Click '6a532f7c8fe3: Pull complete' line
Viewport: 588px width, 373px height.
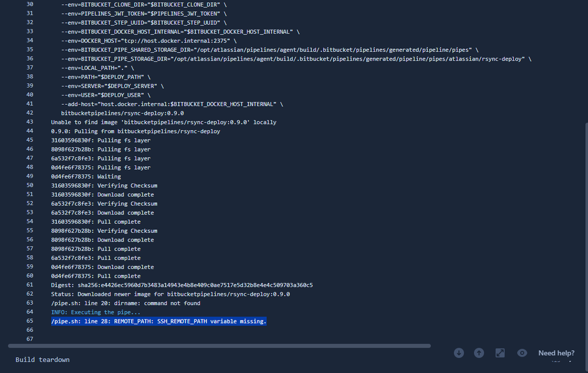(95, 258)
